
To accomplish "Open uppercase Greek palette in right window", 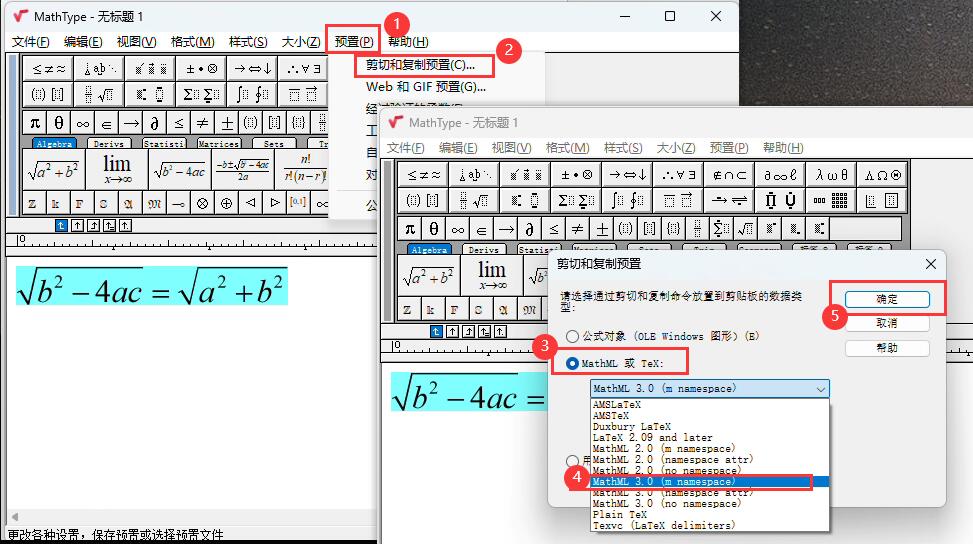I will (884, 175).
